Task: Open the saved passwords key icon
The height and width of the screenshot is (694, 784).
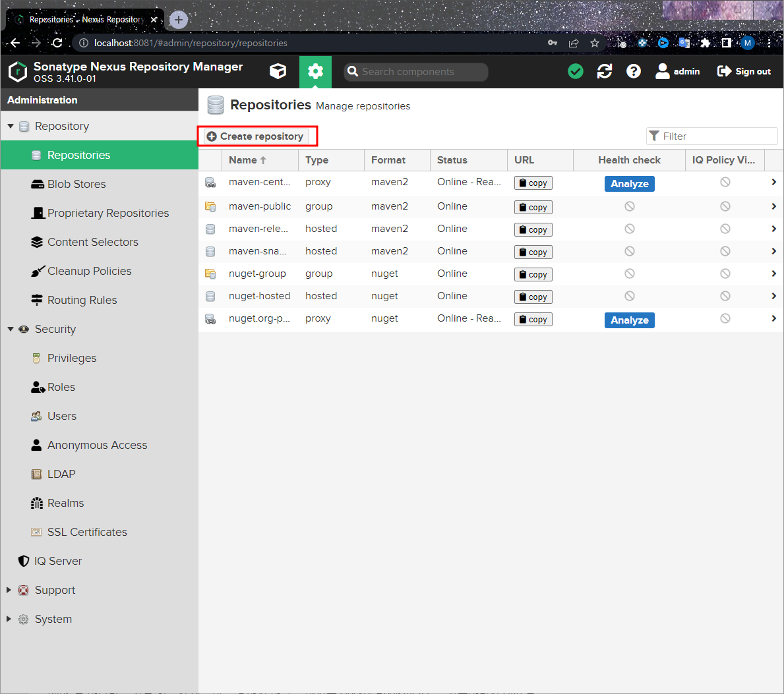Action: coord(553,43)
